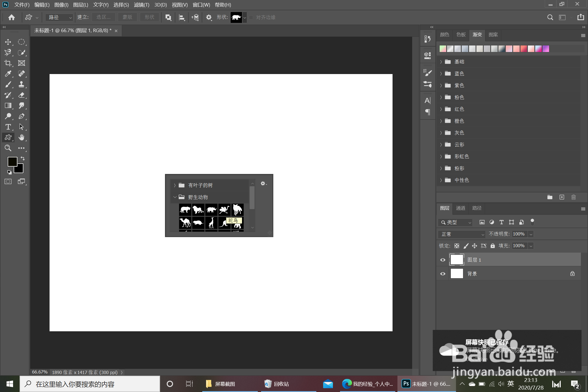Switch to the 通道 tab

460,208
